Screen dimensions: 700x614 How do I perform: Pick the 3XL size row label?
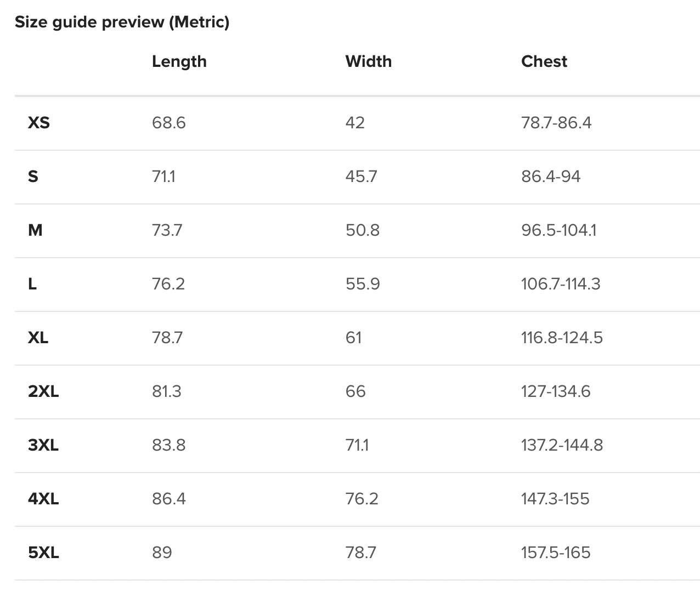(43, 445)
